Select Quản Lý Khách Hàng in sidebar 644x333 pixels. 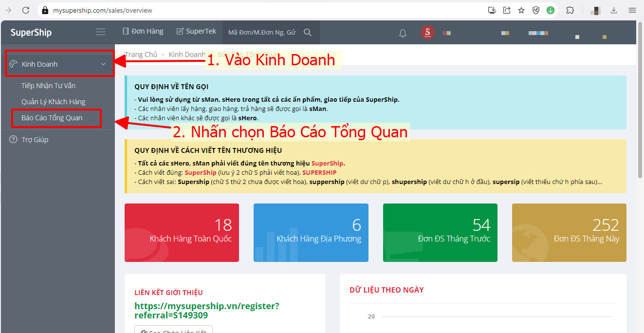click(x=53, y=102)
